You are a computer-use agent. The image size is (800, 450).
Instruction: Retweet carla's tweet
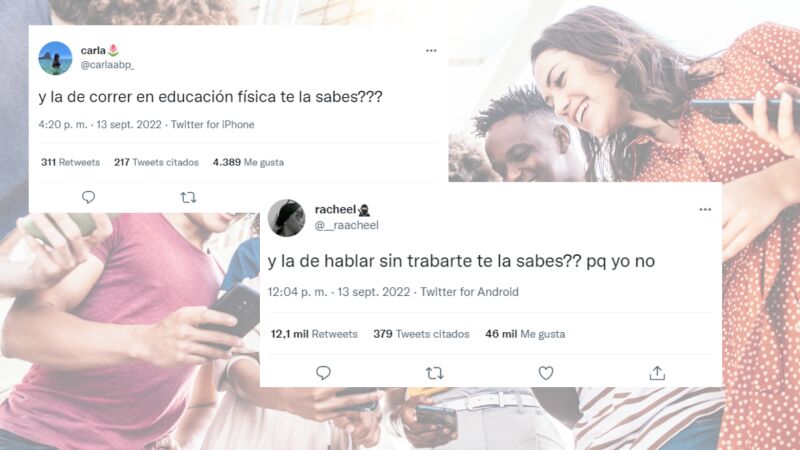point(188,197)
